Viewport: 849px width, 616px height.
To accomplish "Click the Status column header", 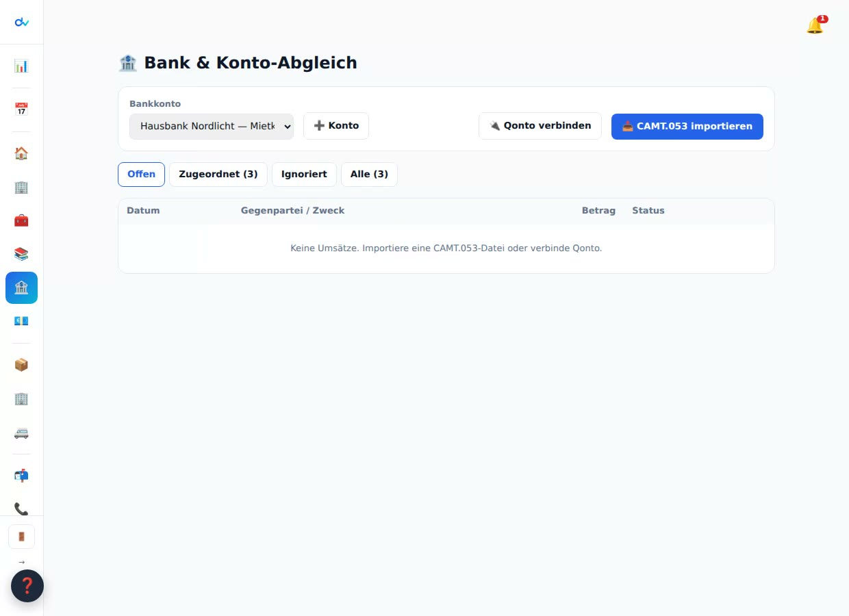I will pos(648,211).
